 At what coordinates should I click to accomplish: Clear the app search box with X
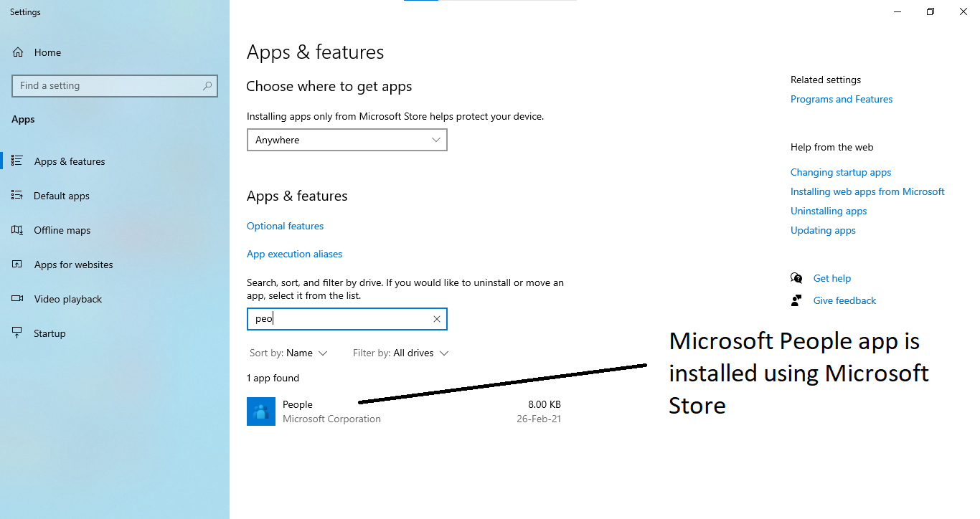[436, 319]
